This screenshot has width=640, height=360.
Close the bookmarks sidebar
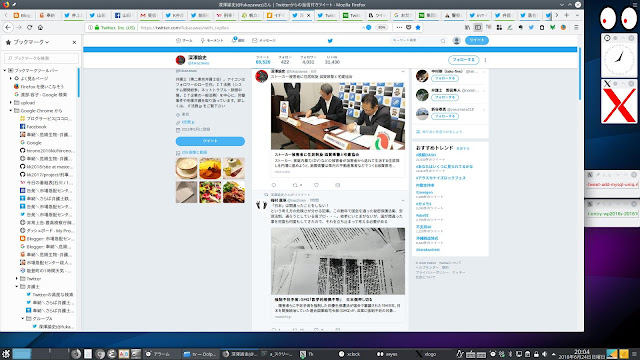[74, 42]
